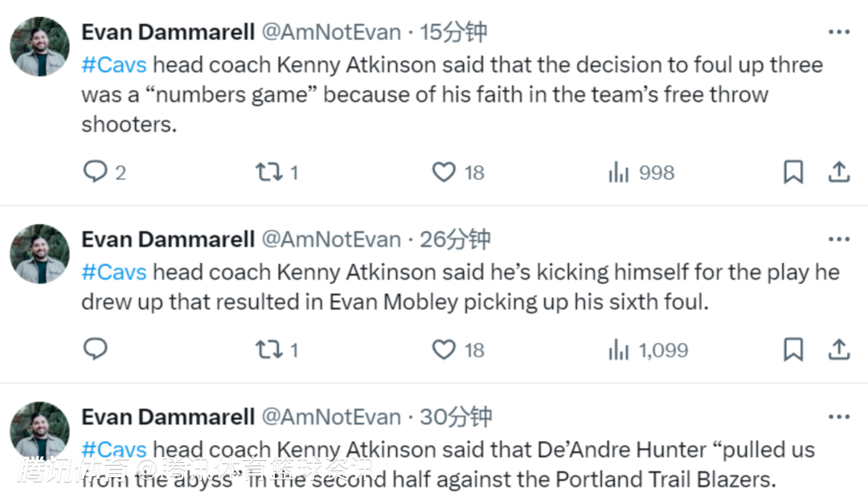Open more options on the 26分钟 tweet
This screenshot has height=498, width=868.
point(838,239)
